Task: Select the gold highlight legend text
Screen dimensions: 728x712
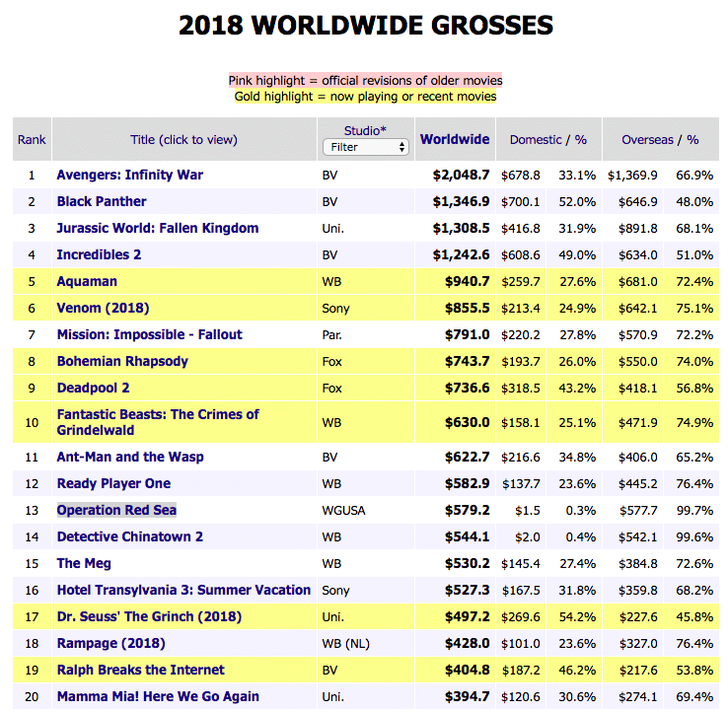Action: coord(365,97)
